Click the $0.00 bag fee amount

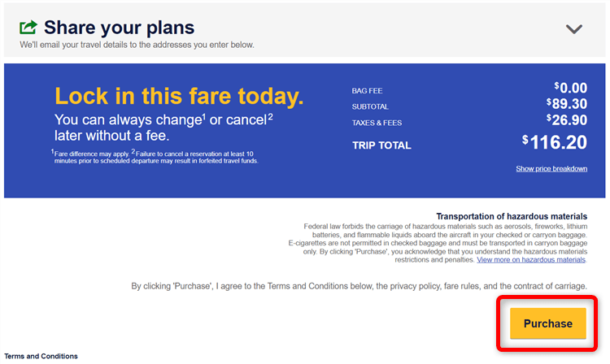(x=570, y=87)
